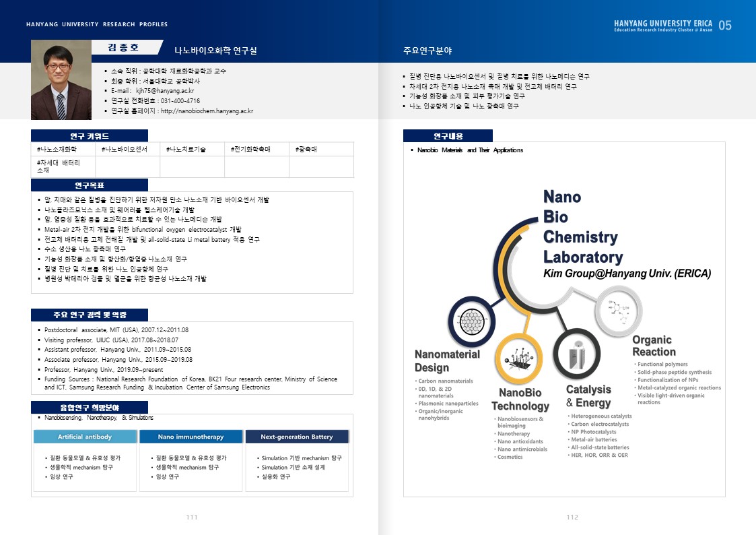
Task: Click the HANYANG UNIVERSITY RESEARCH PROFILES header text
Action: [97, 24]
